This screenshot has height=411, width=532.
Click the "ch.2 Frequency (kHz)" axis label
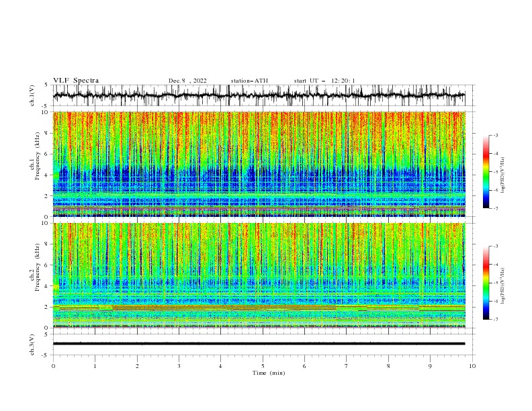[36, 267]
